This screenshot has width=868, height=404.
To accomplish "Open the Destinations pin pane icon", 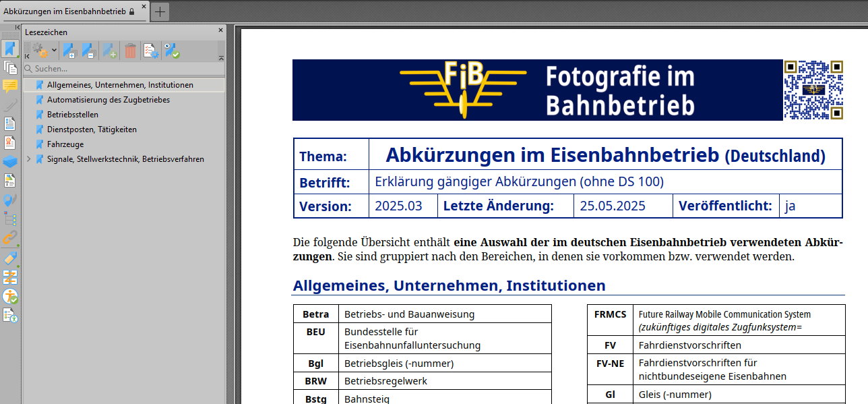I will (9, 200).
